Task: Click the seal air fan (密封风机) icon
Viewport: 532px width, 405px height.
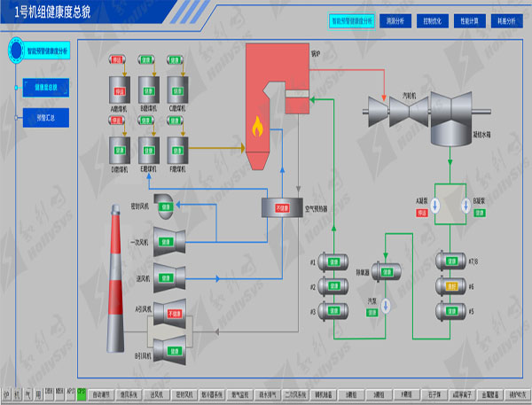Action: 164,206
